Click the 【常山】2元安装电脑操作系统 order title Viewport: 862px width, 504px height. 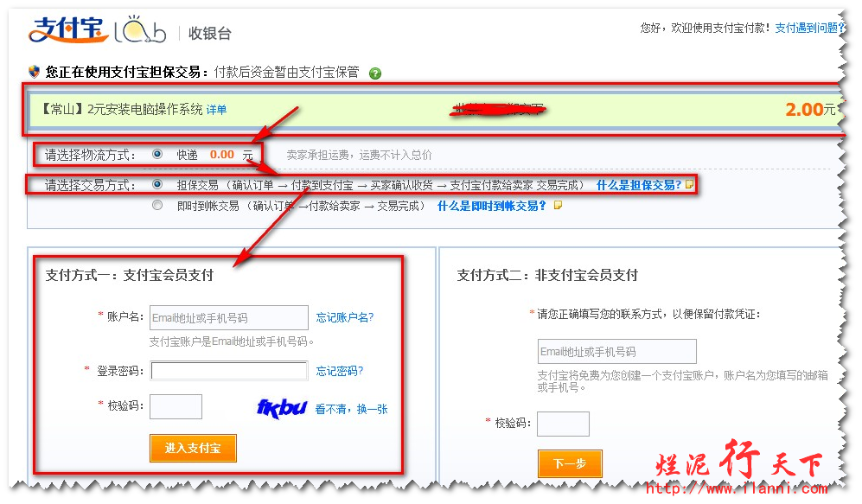coord(123,110)
